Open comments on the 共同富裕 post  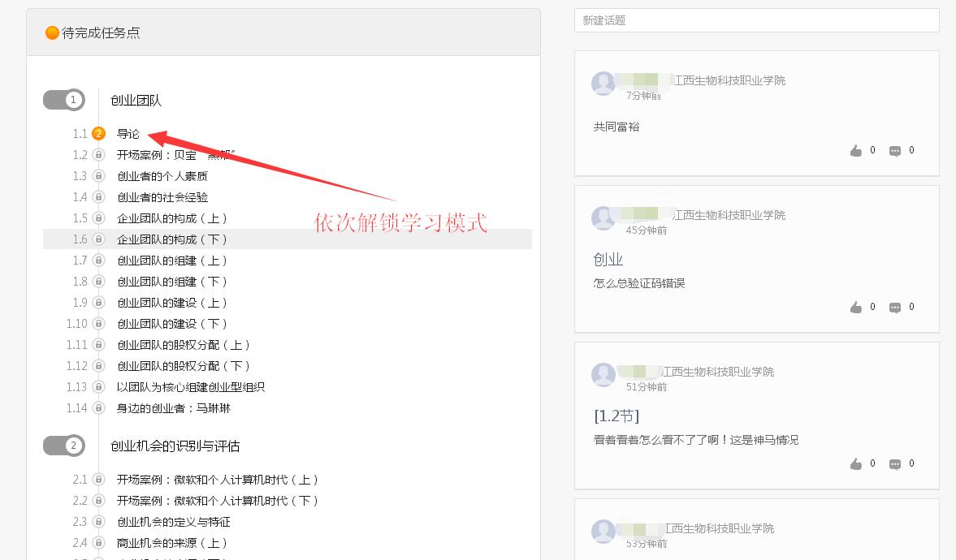point(894,150)
